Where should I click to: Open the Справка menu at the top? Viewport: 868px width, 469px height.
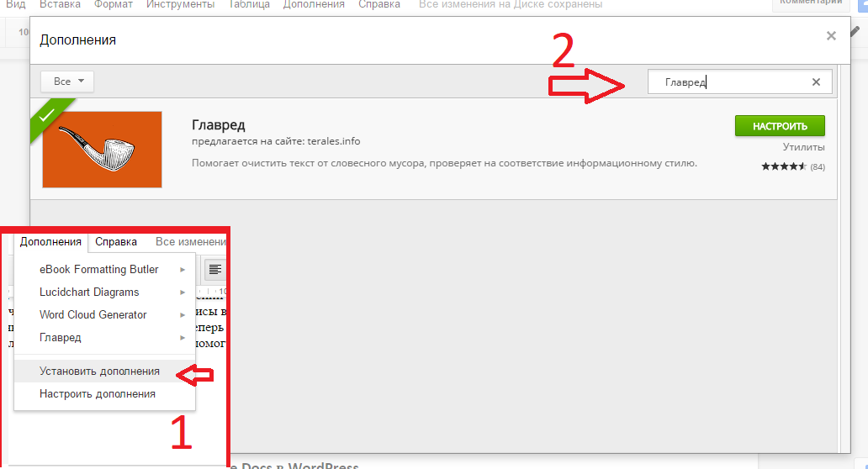[x=379, y=4]
